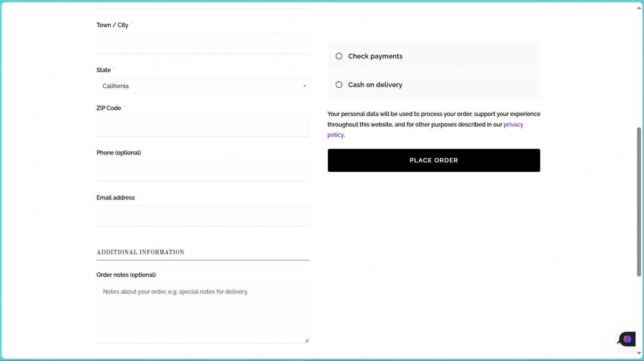Choose the Cash on delivery radio option
The height and width of the screenshot is (361, 644).
coord(339,85)
